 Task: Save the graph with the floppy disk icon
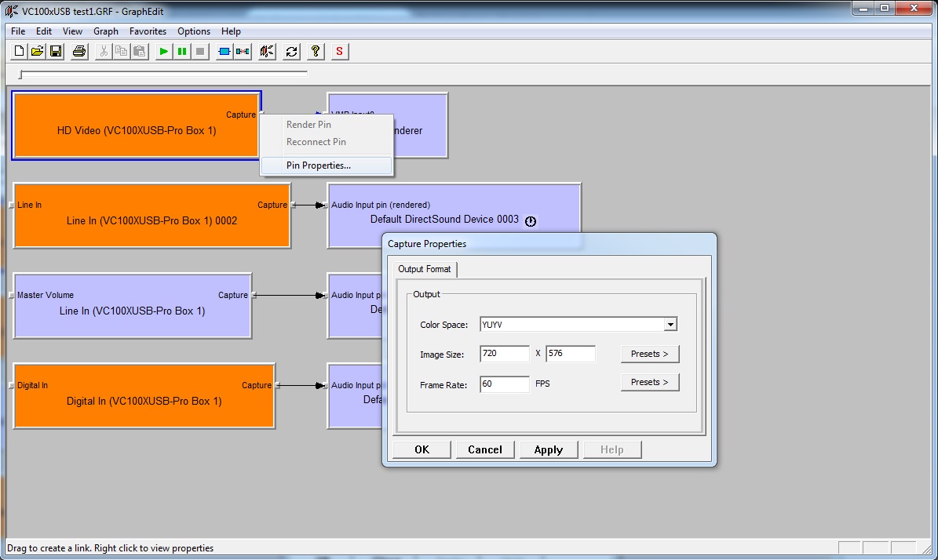coord(56,52)
